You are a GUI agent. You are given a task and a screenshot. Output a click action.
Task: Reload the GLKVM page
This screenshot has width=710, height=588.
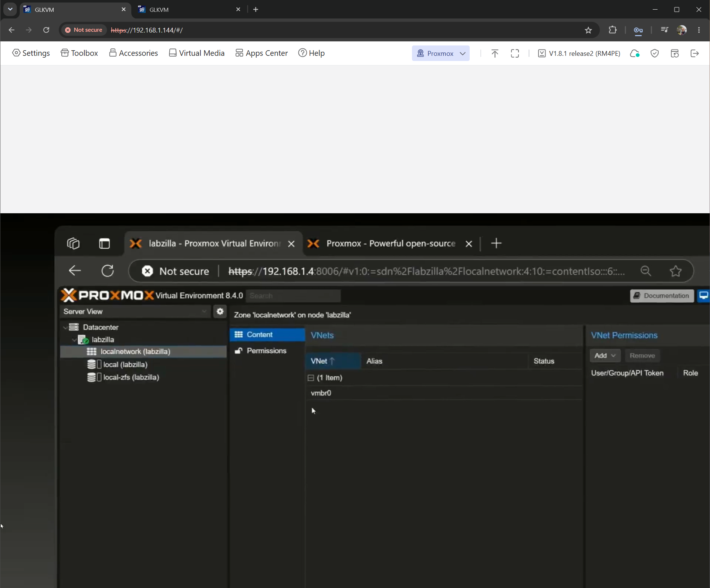click(x=46, y=30)
